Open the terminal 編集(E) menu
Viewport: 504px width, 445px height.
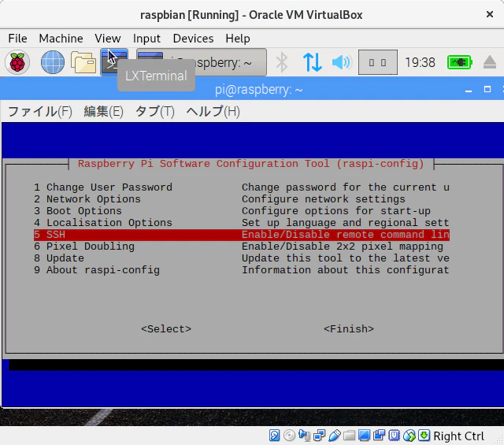[103, 112]
